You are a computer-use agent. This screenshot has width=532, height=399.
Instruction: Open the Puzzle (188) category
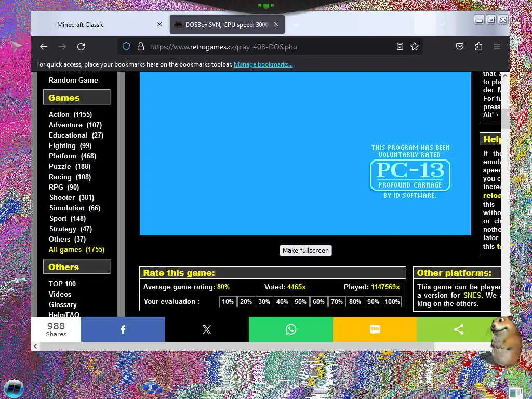tap(70, 166)
